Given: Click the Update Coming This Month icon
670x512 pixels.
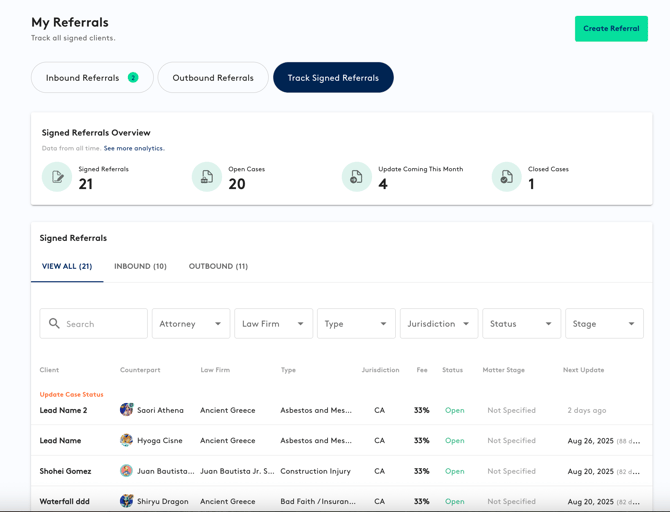Looking at the screenshot, I should point(357,177).
